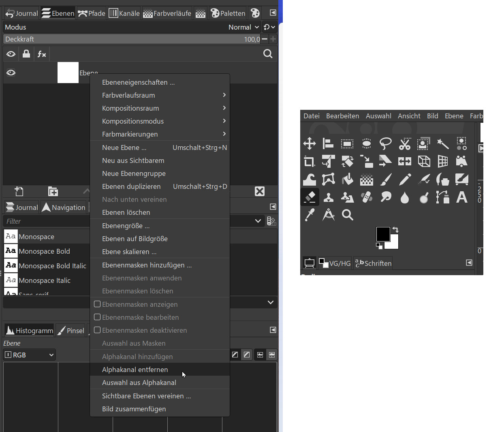Toggle visibility eye of the Ebene layer
Screen dimensions: 504x432
(x=11, y=73)
